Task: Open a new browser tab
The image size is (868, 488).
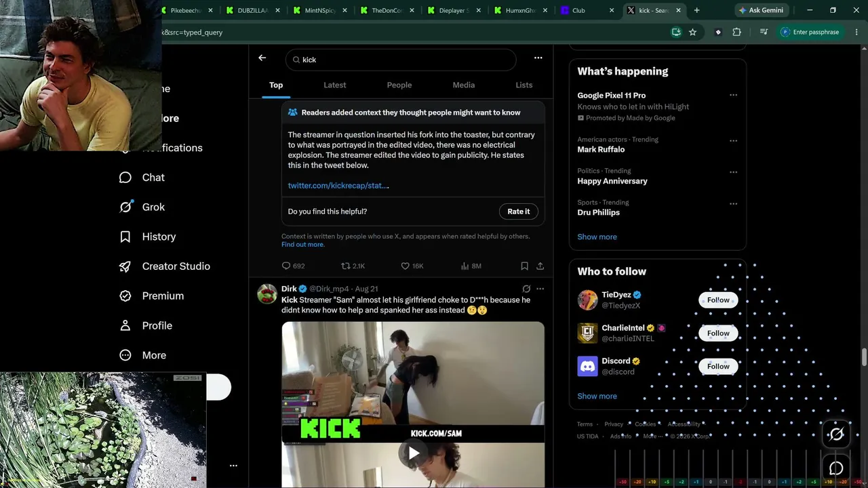Action: [696, 10]
